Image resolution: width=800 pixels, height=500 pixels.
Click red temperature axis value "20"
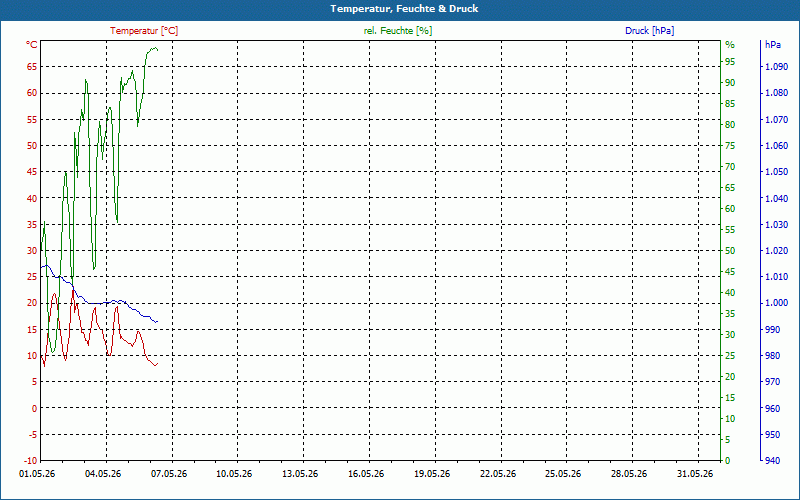pyautogui.click(x=32, y=303)
